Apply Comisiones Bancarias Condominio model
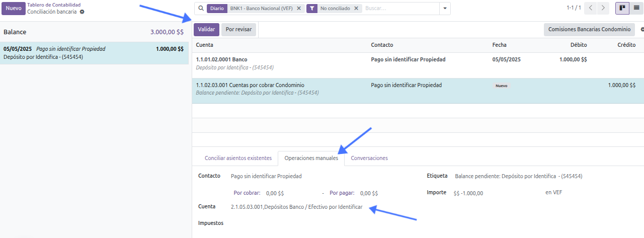 pyautogui.click(x=589, y=30)
